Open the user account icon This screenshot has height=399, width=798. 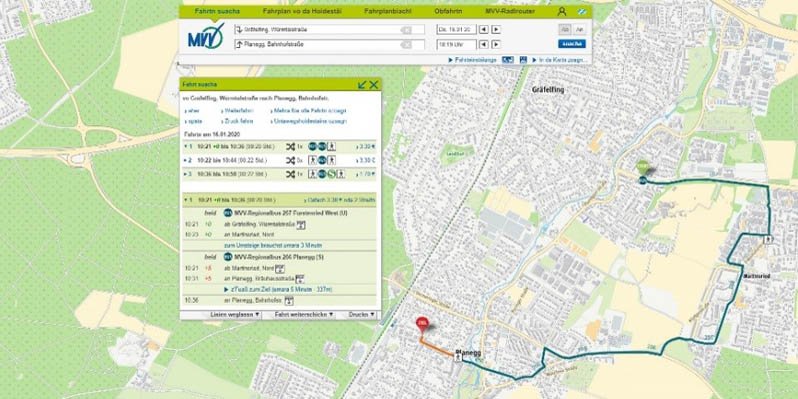coord(561,11)
